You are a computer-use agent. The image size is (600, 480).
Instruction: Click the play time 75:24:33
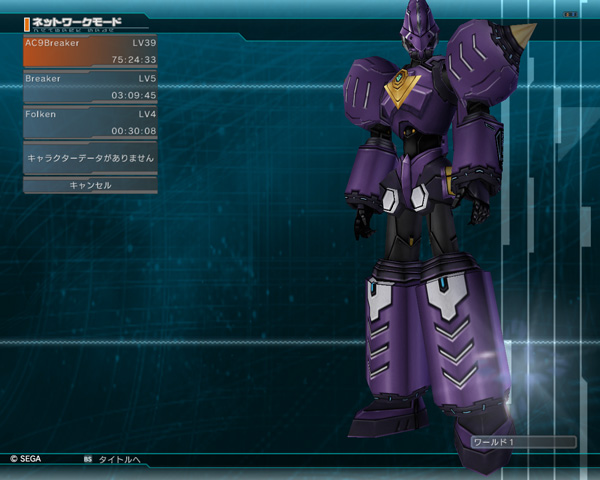134,60
